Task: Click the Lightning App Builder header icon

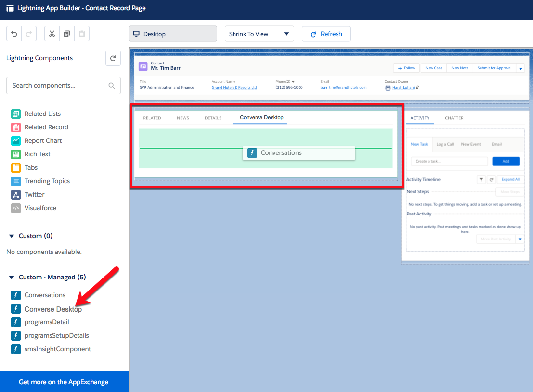Action: (x=10, y=8)
